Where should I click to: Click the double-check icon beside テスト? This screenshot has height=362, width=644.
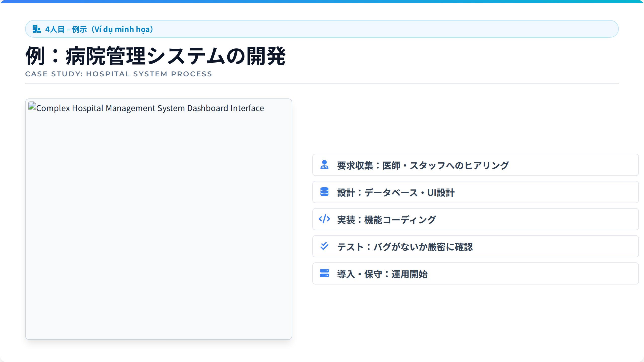324,246
